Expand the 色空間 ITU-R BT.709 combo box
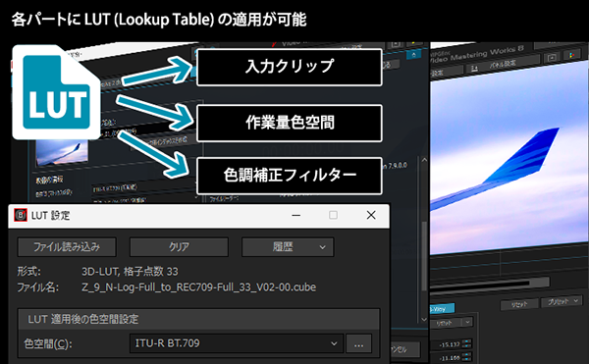The height and width of the screenshot is (364, 589). pos(237,343)
